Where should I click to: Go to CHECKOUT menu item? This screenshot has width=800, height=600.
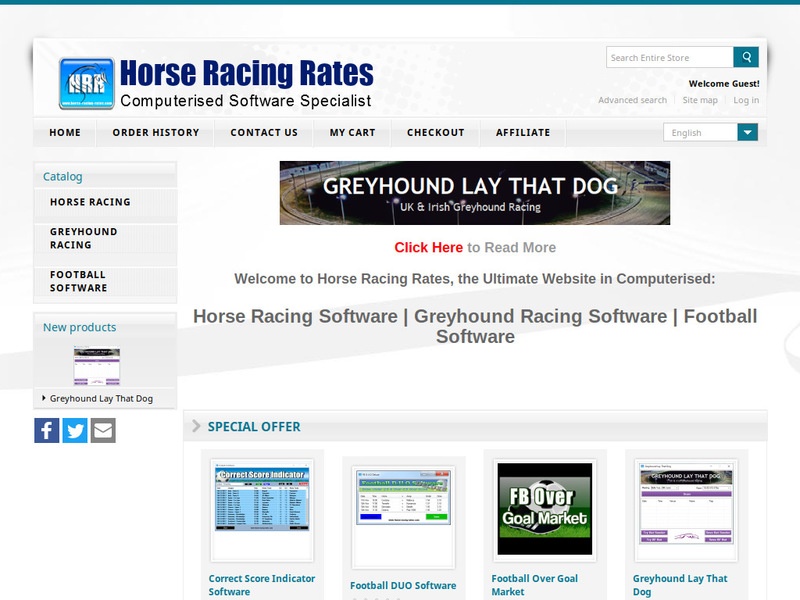[435, 132]
